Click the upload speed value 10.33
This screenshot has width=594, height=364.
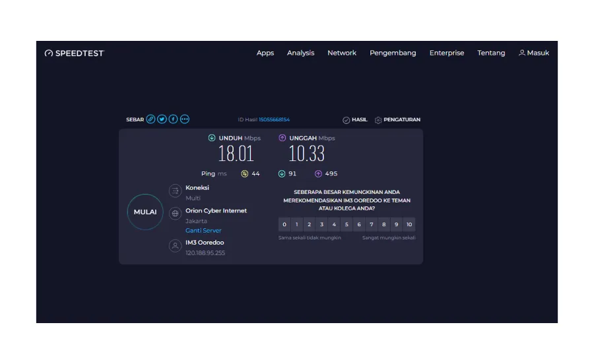pyautogui.click(x=306, y=154)
